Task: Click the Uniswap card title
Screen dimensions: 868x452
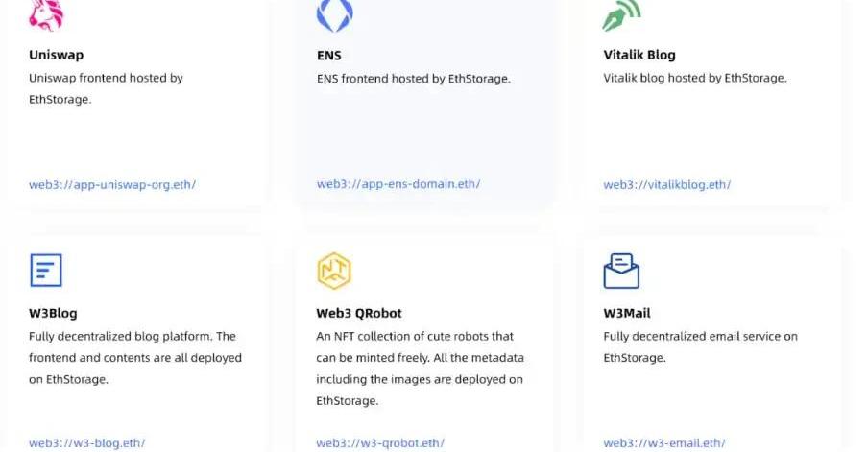Action: click(x=56, y=55)
